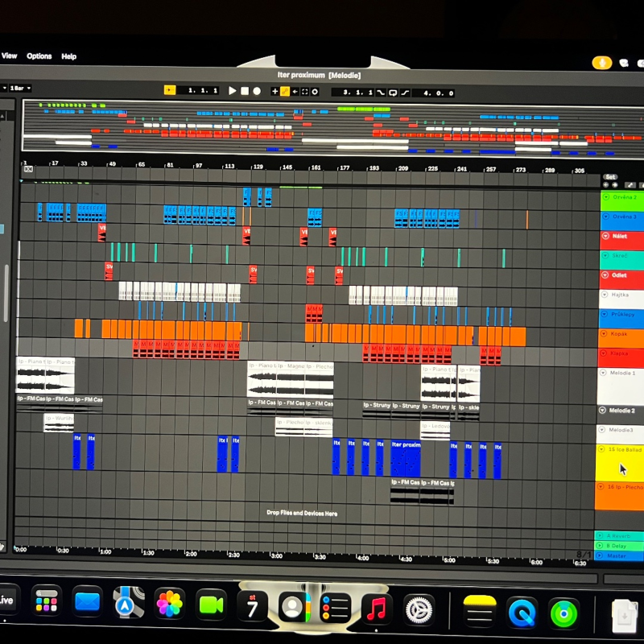
Task: Open the Options menu
Action: pyautogui.click(x=39, y=56)
